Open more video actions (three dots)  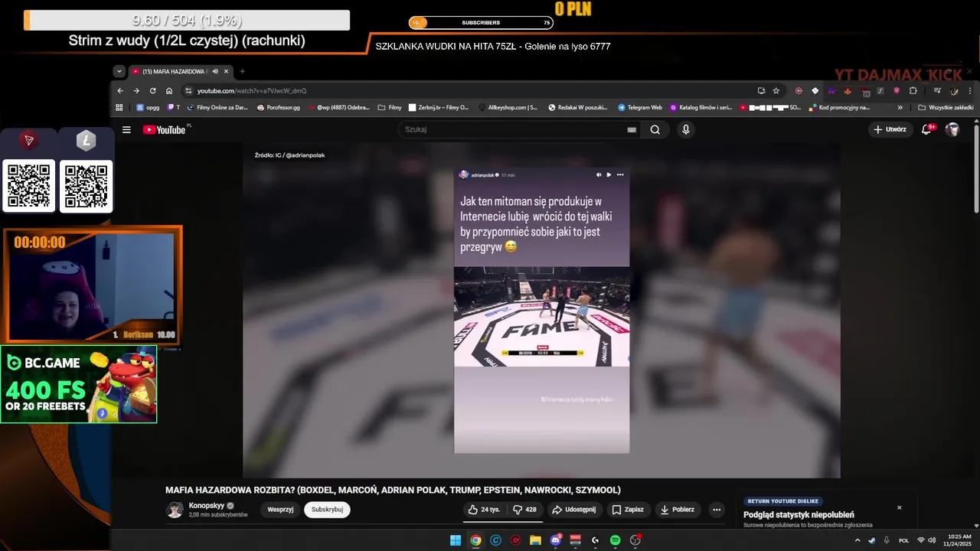[717, 510]
